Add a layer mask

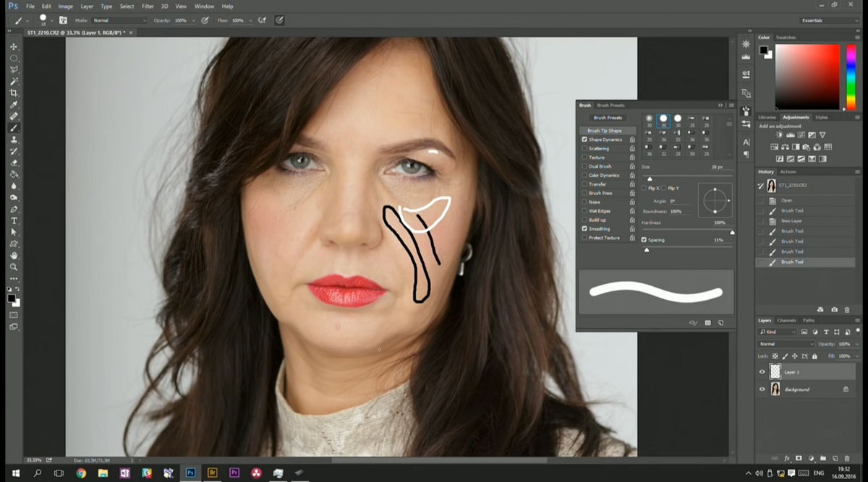(x=799, y=459)
